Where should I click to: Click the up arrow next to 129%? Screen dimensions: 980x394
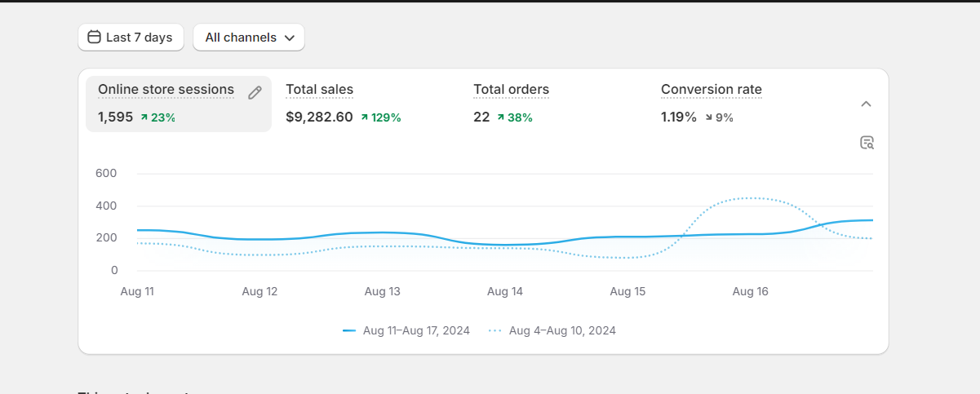[364, 117]
